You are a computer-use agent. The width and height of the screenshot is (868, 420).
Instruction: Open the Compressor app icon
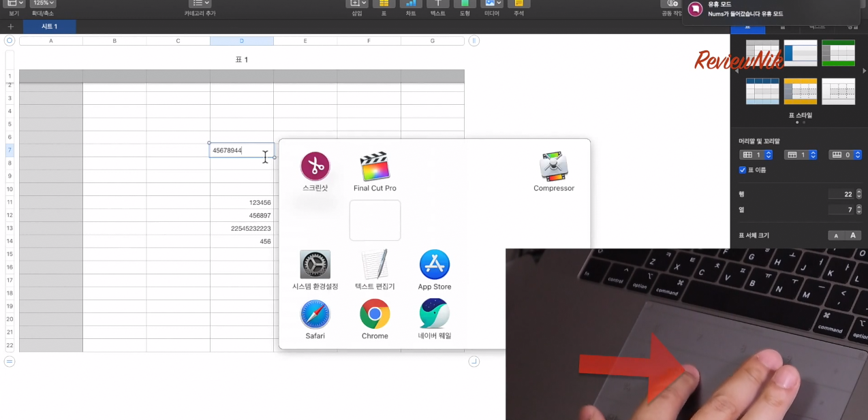pos(554,167)
